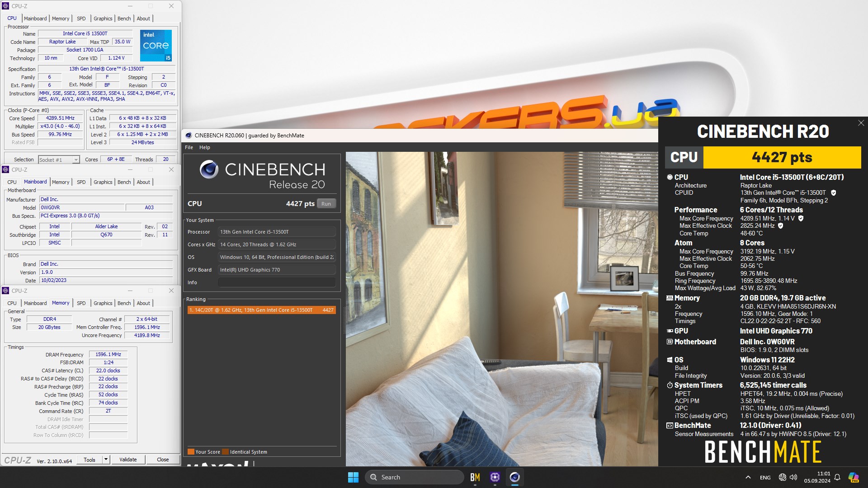This screenshot has width=868, height=488.
Task: Open File menu in Cinebench
Action: point(189,147)
